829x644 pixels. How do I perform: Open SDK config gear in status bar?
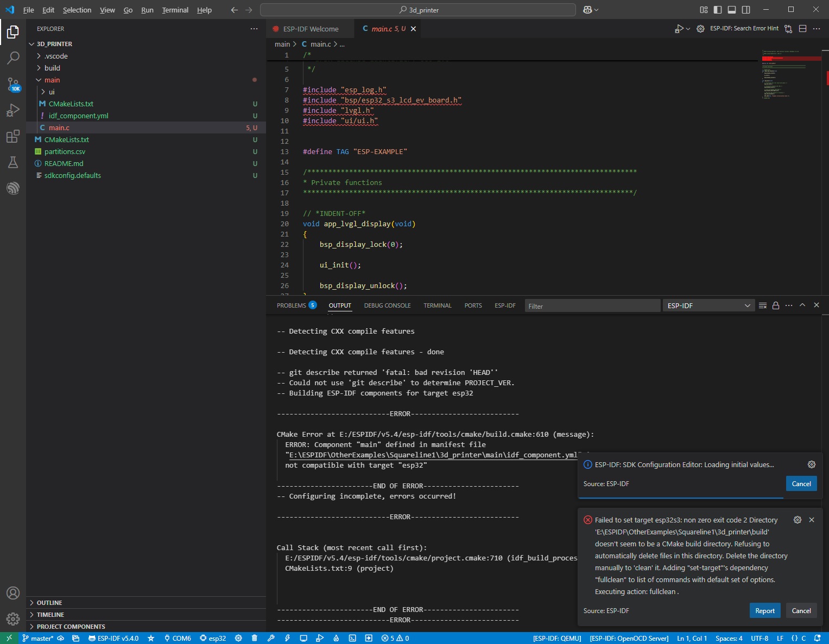(238, 639)
